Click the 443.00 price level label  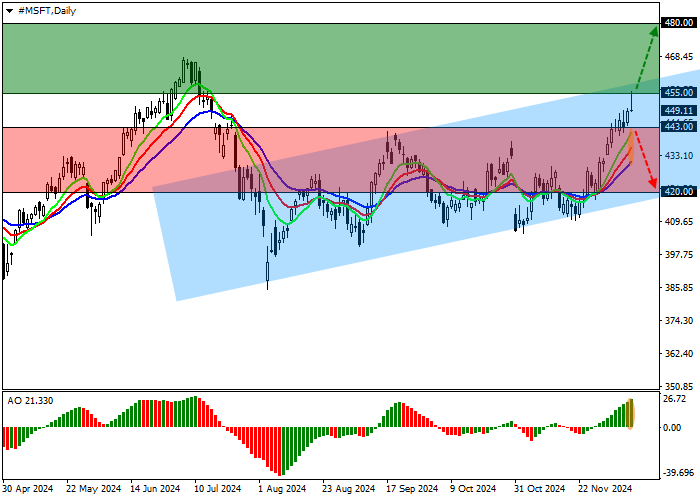point(678,126)
